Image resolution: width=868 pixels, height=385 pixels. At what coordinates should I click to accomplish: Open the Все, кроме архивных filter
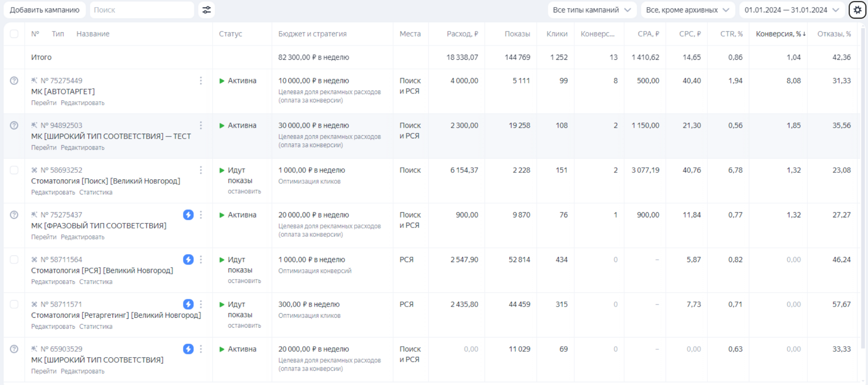point(687,10)
